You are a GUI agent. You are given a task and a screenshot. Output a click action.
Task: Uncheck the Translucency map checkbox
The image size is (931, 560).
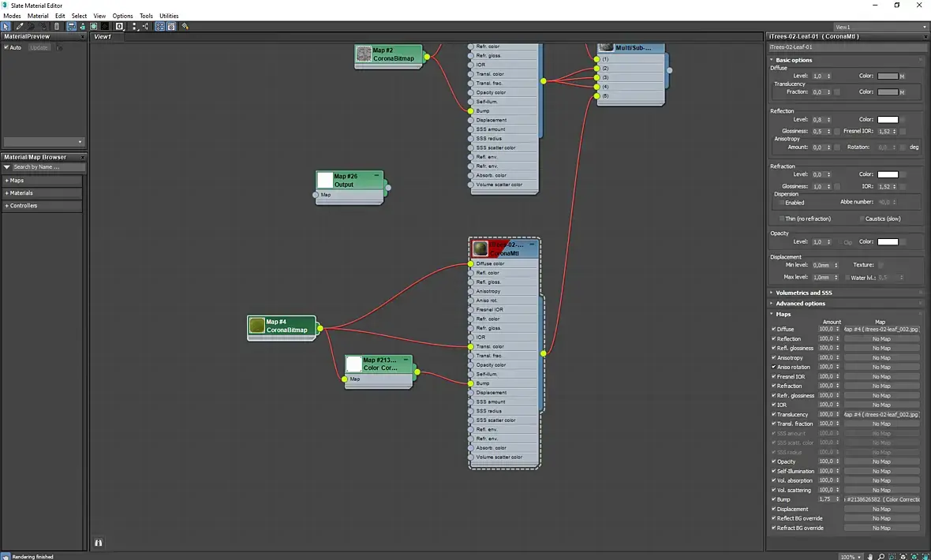pos(774,415)
